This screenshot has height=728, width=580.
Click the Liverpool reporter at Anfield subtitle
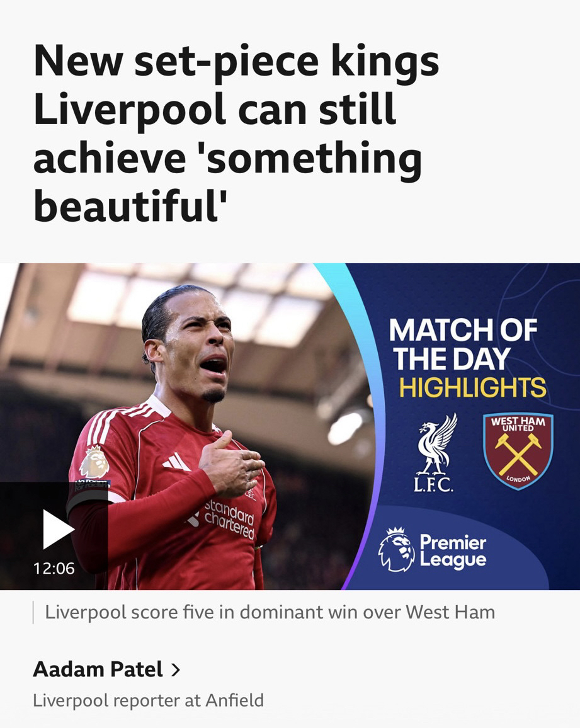pyautogui.click(x=148, y=700)
